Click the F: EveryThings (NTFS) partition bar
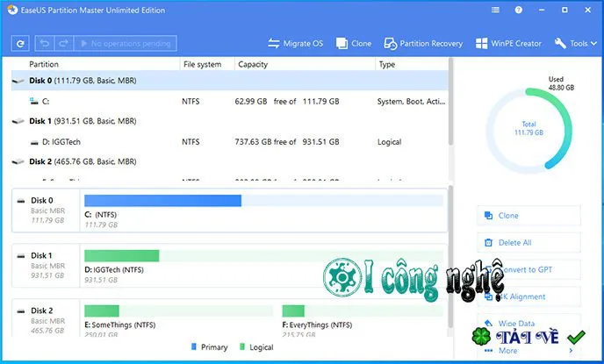 [363, 310]
